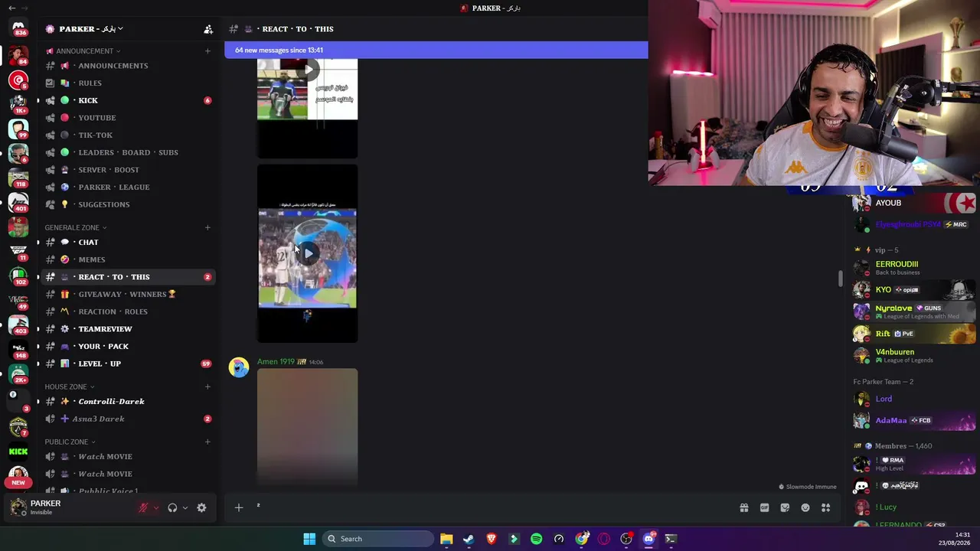Open Discord user settings gear

pyautogui.click(x=201, y=507)
